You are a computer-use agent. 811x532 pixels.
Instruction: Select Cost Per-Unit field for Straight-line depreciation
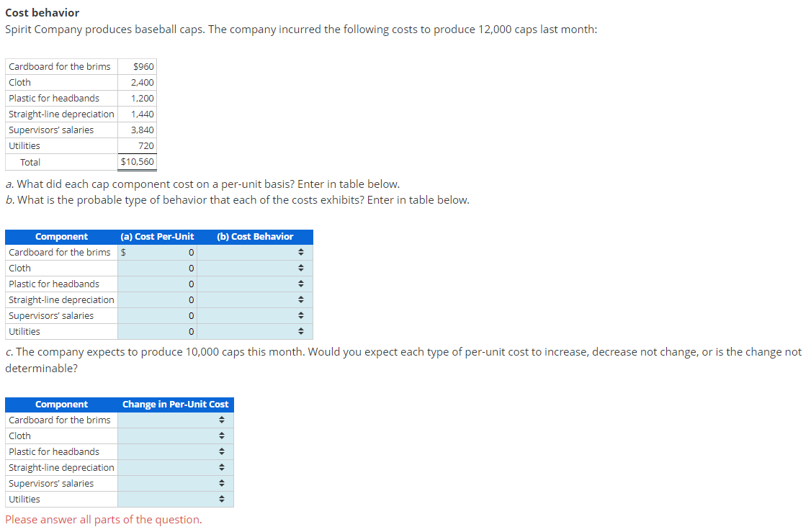(157, 300)
